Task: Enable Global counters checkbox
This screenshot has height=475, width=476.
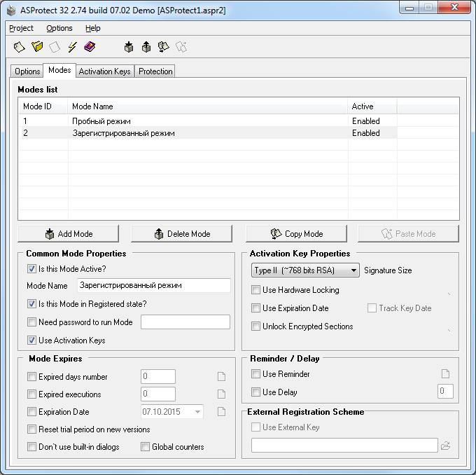Action: (x=145, y=447)
